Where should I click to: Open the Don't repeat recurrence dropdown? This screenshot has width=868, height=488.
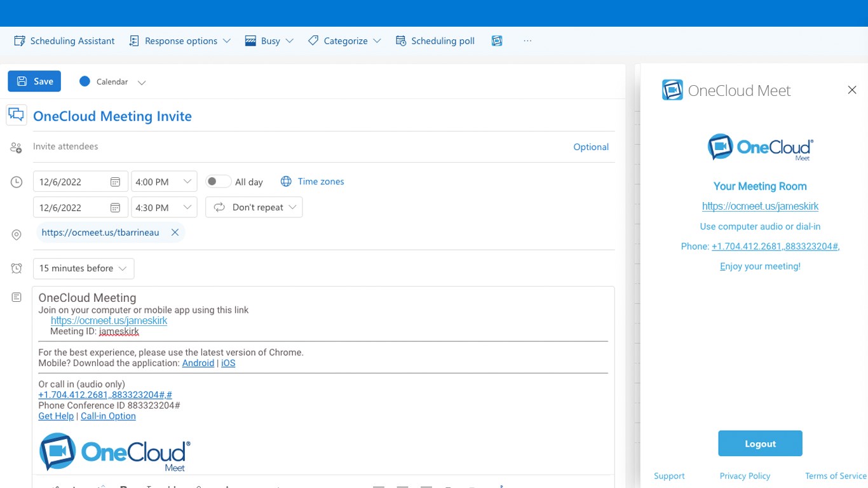(254, 207)
